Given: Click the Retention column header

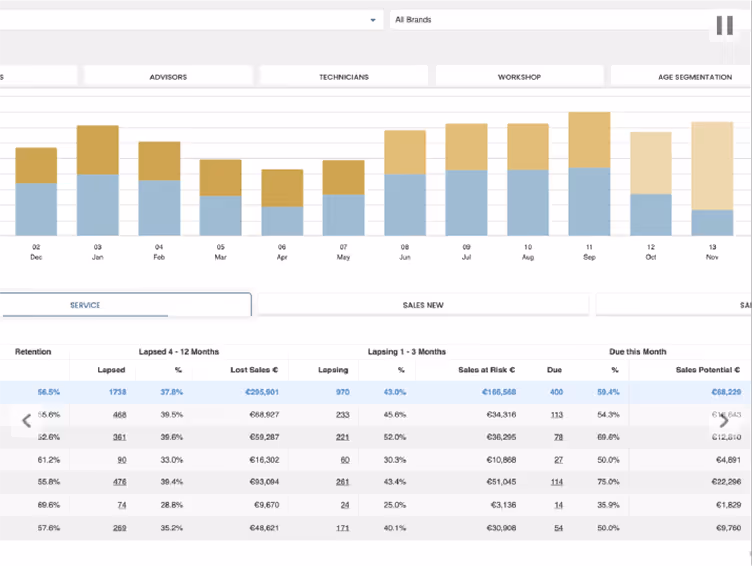Looking at the screenshot, I should coord(33,352).
